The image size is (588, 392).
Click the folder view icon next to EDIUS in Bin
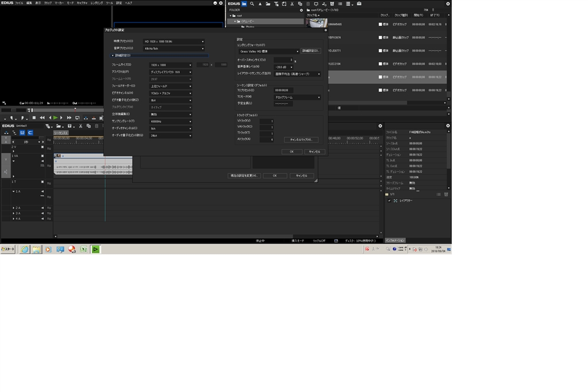click(244, 4)
